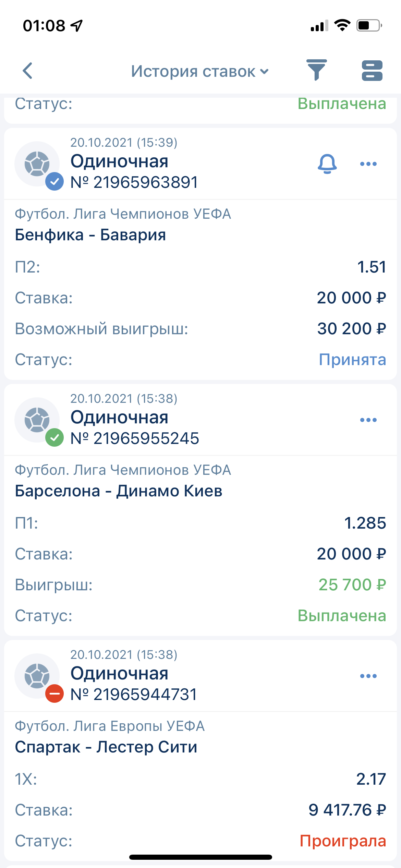Tap the iOS home indicator bar

[200, 857]
